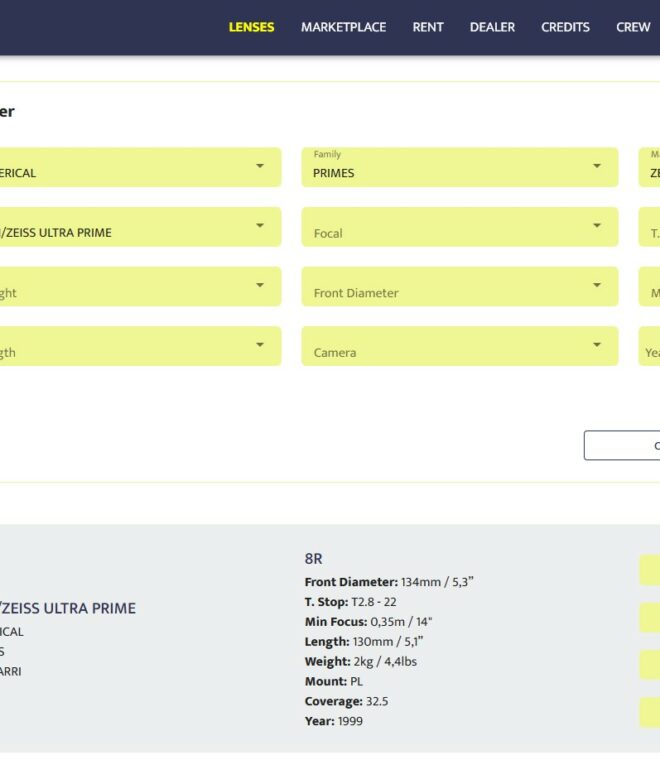Viewport: 660px width, 760px height.
Task: Click the Weight 2kg / 4,4lbs spec
Action: [361, 662]
